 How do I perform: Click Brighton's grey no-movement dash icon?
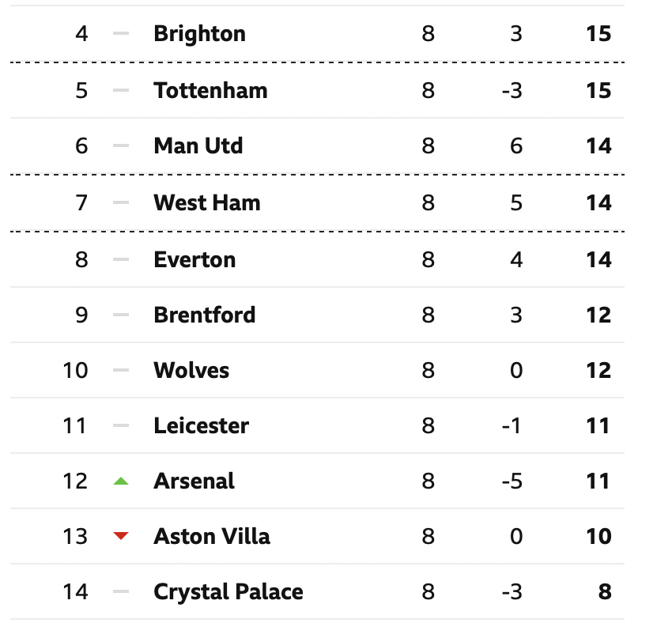121,33
